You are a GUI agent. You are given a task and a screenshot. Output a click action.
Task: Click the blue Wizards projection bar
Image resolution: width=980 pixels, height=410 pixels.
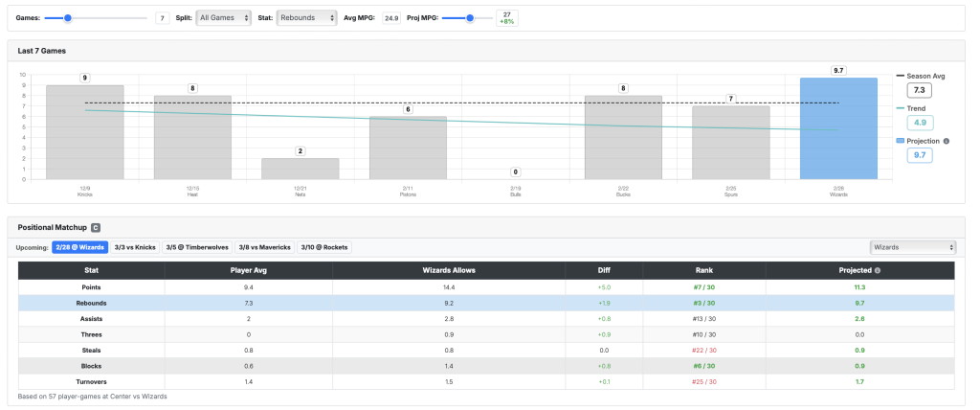(838, 128)
